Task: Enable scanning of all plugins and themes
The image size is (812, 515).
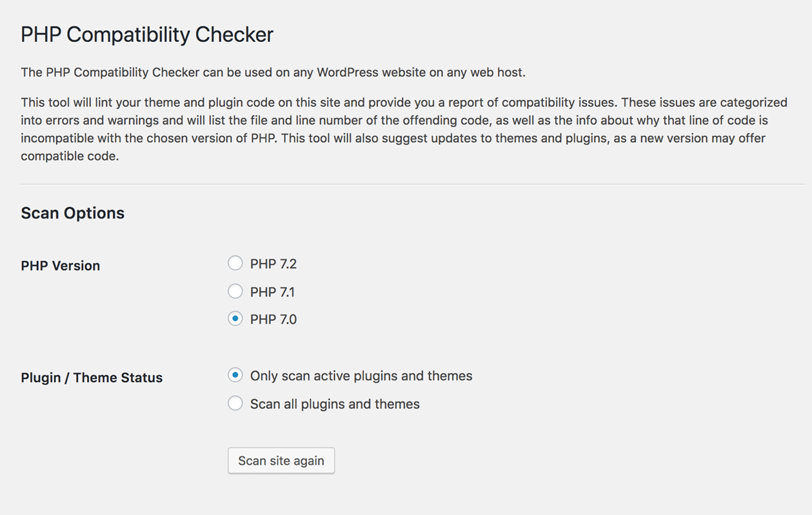Action: (235, 403)
